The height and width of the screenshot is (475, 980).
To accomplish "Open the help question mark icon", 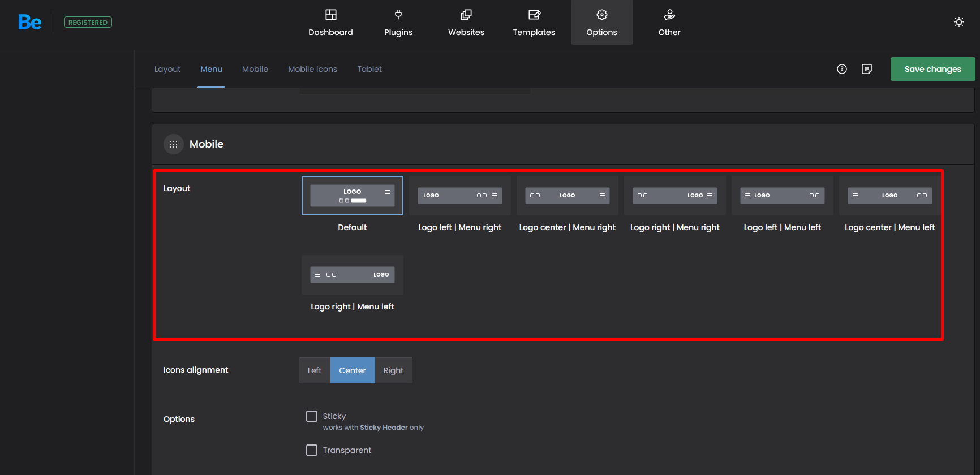I will pyautogui.click(x=842, y=69).
